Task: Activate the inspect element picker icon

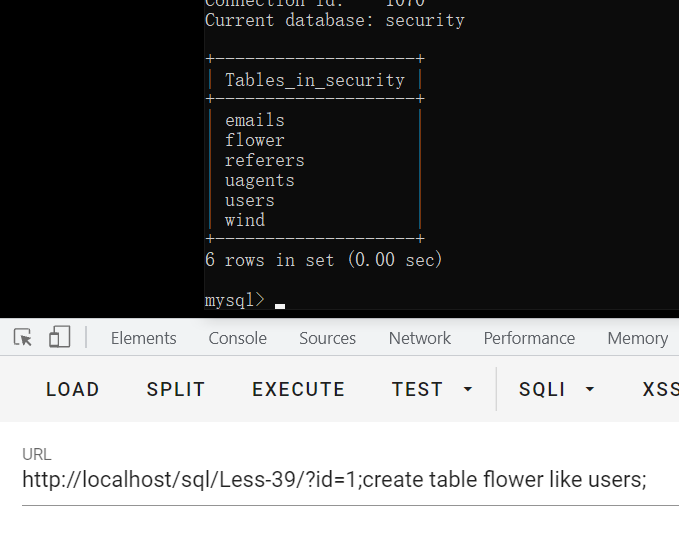Action: click(23, 337)
